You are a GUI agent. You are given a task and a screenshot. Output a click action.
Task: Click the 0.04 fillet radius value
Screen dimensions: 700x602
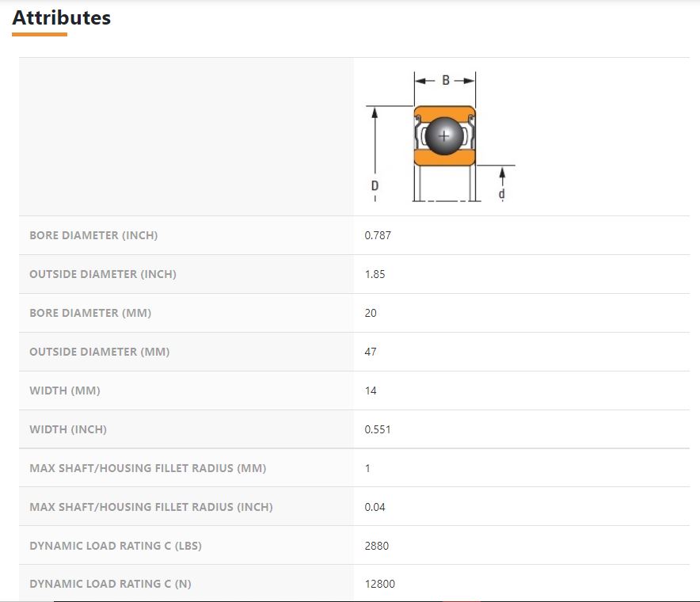[x=375, y=507]
